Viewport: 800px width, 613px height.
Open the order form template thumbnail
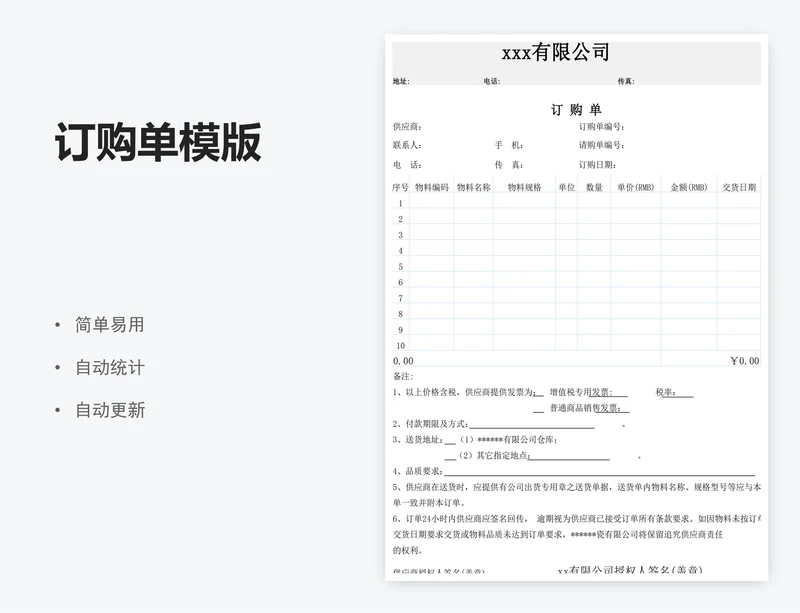(577, 307)
